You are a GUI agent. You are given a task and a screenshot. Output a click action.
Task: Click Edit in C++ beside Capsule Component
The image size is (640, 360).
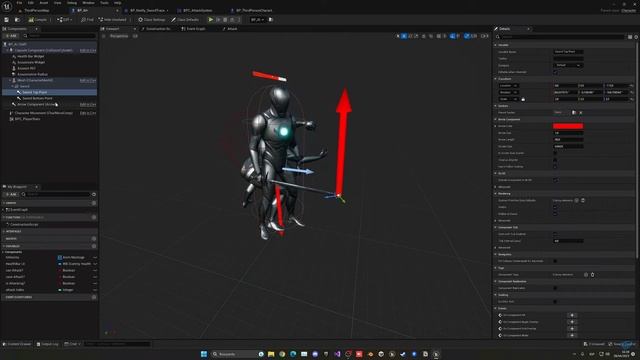pos(88,51)
